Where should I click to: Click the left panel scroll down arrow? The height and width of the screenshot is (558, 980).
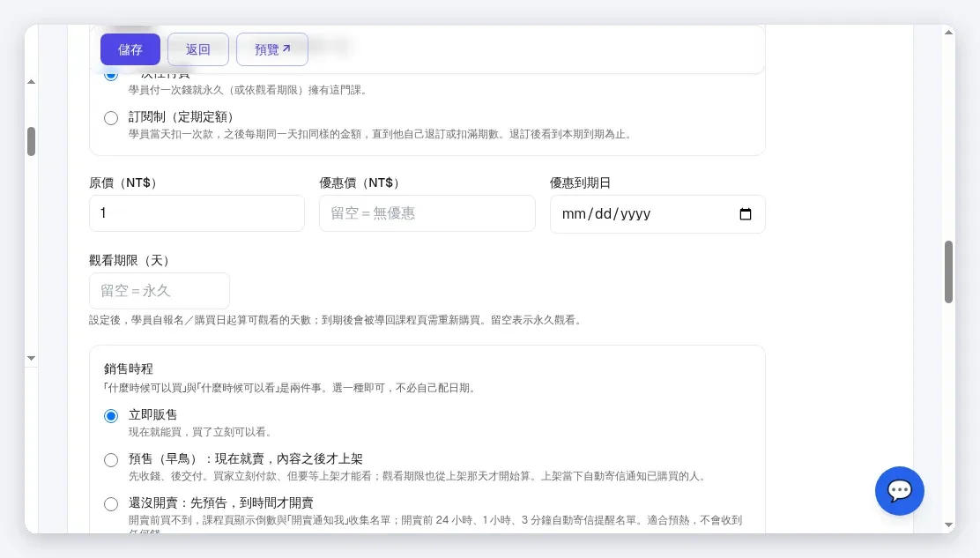[x=31, y=358]
